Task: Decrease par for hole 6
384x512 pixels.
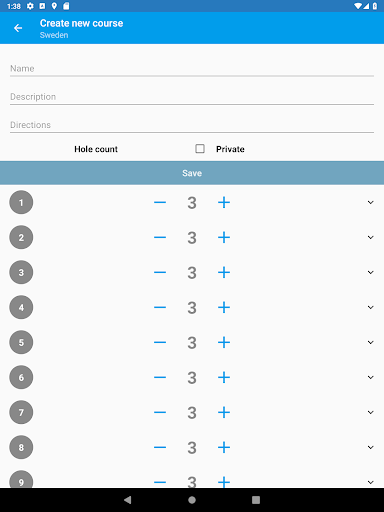Action: (160, 377)
